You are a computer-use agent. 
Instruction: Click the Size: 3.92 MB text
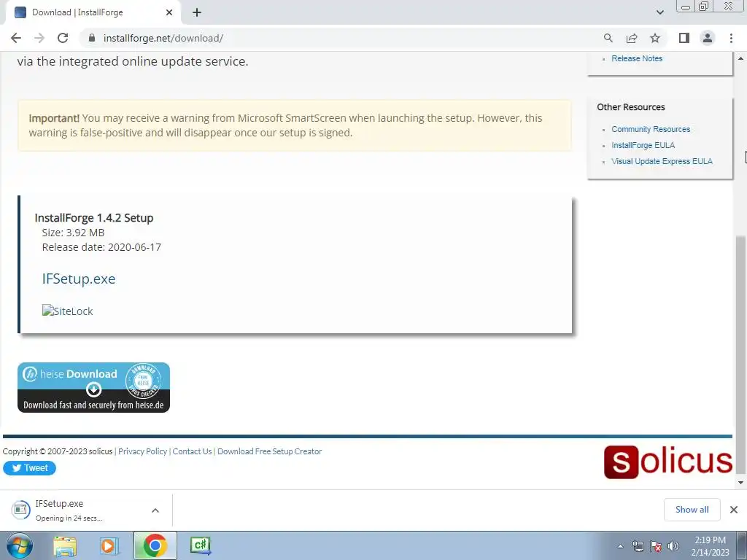[73, 233]
